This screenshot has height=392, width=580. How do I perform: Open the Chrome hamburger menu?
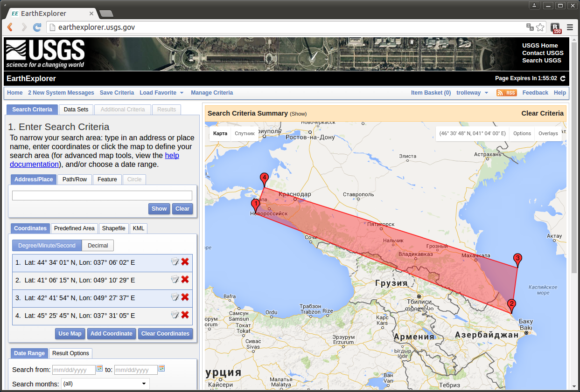coord(570,28)
